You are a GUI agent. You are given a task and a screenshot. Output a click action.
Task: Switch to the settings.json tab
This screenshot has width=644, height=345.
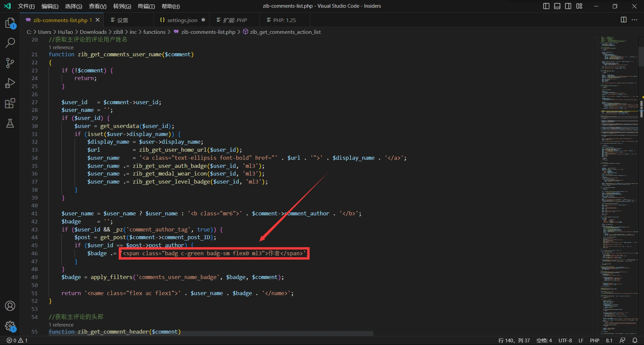(182, 20)
